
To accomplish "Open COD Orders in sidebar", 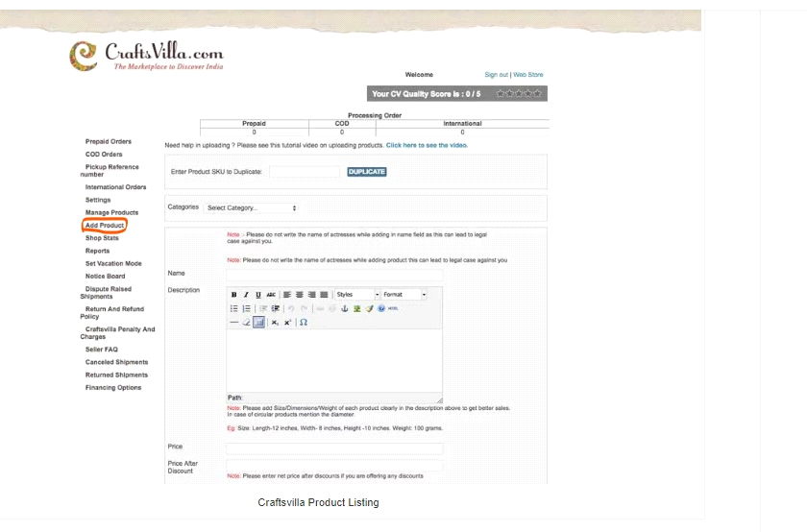I will coord(104,155).
